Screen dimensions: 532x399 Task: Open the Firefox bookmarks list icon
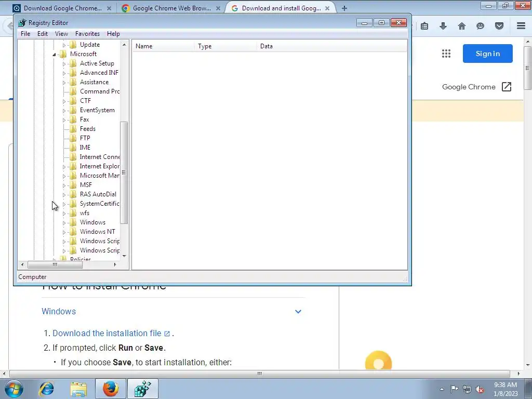pyautogui.click(x=424, y=26)
